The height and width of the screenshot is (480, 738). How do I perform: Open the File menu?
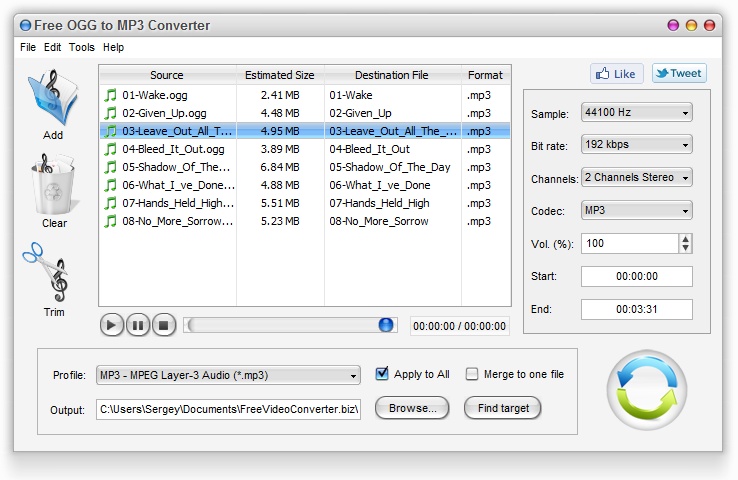click(x=28, y=47)
